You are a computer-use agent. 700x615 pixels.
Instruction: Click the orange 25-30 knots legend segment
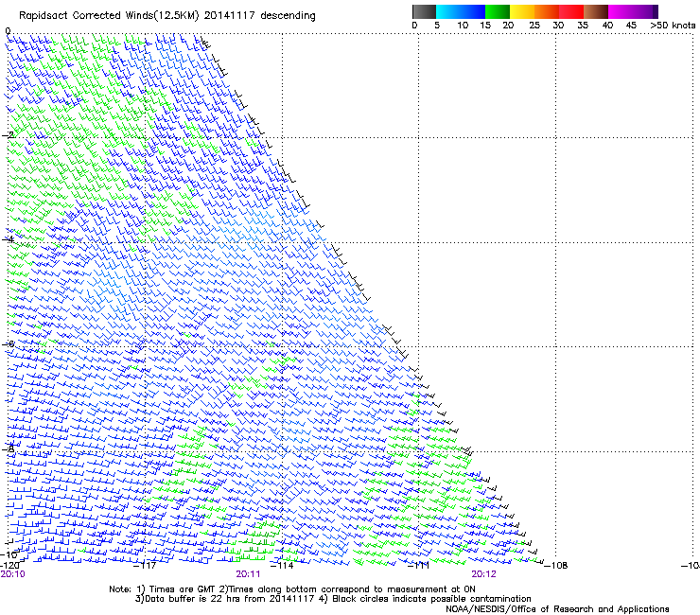click(x=547, y=11)
